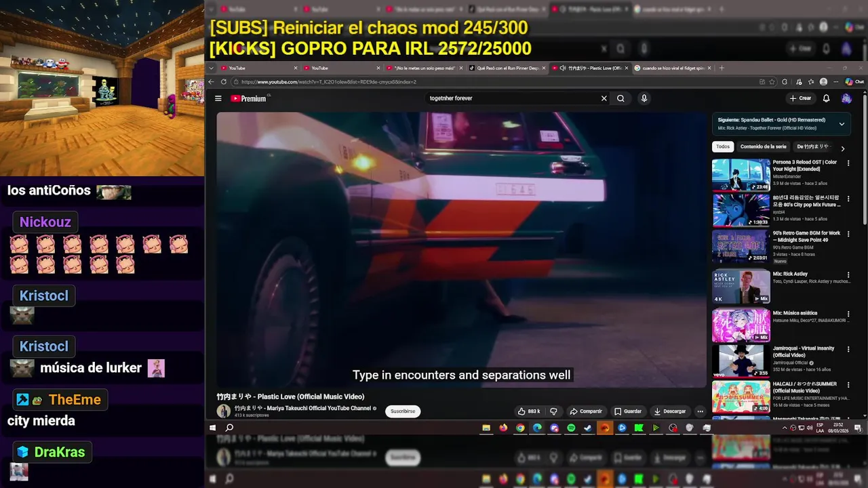Show hidden system tray icons
The height and width of the screenshot is (488, 868).
tap(785, 428)
